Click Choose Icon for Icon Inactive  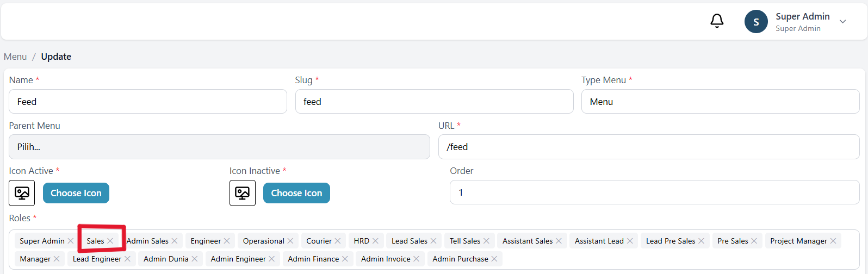(x=296, y=193)
